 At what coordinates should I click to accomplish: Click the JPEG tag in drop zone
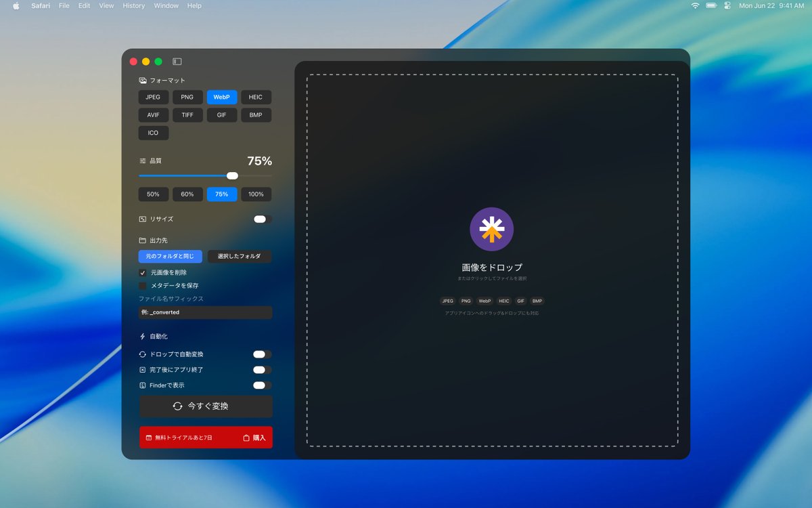448,301
